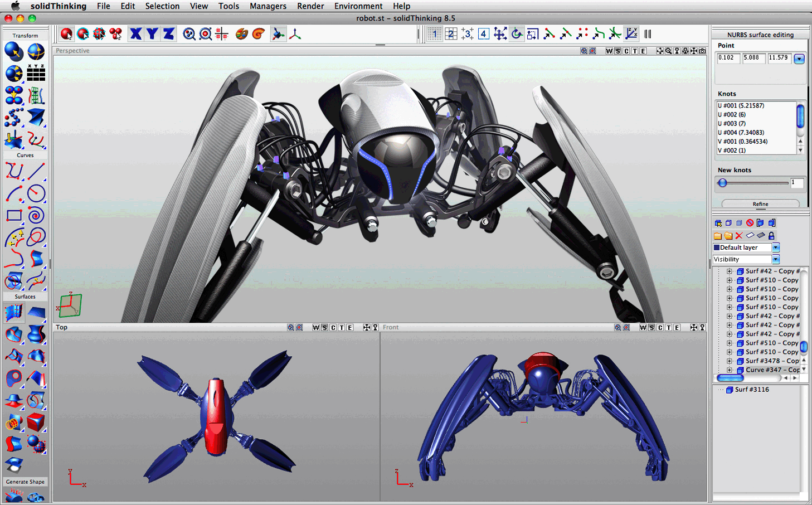Select the object selection tool with red sphere
Image resolution: width=812 pixels, height=505 pixels.
(x=67, y=34)
